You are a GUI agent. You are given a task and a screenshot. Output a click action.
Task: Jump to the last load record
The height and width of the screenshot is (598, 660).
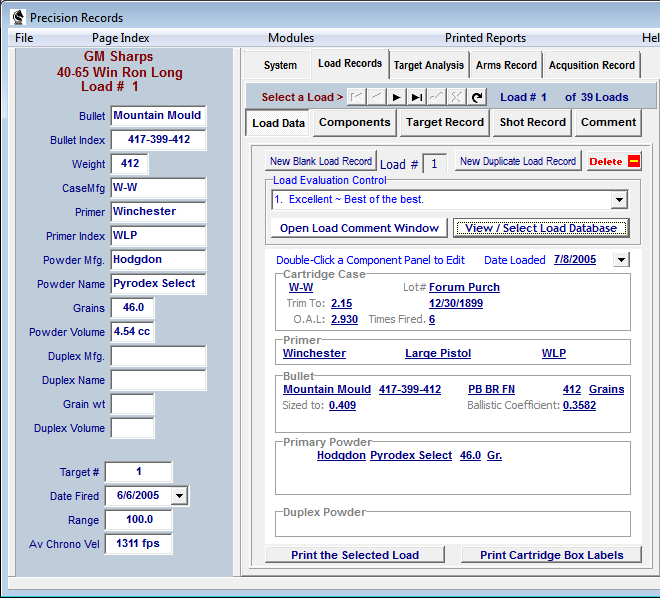(417, 97)
